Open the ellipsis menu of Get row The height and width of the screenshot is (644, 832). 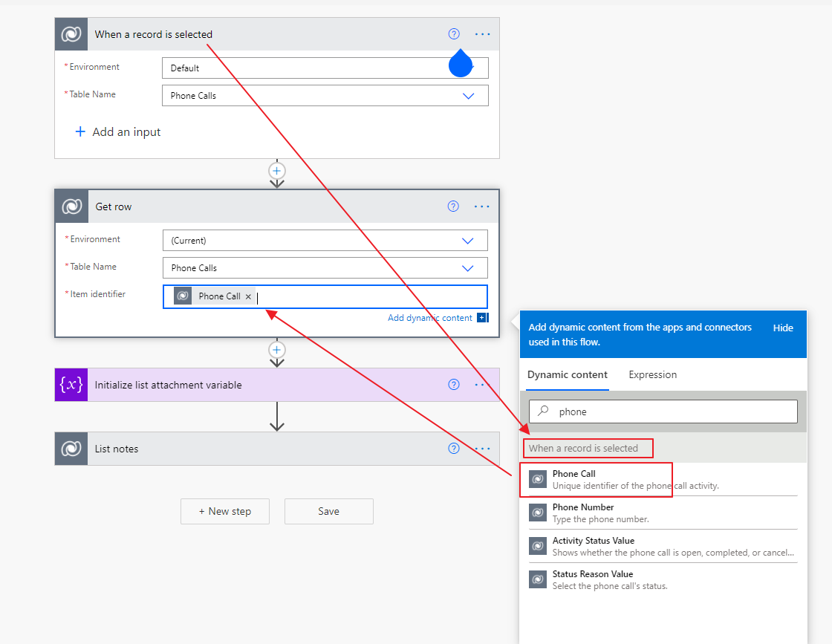point(482,206)
